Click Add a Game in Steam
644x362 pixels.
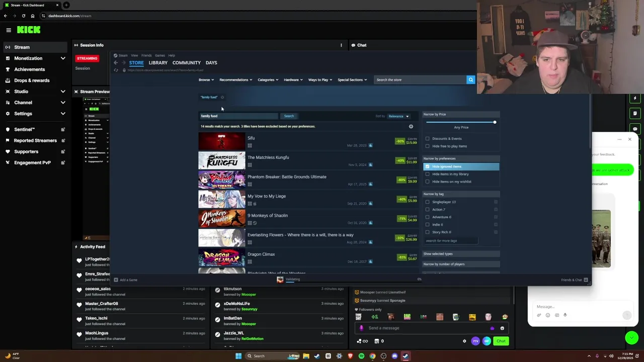click(126, 280)
